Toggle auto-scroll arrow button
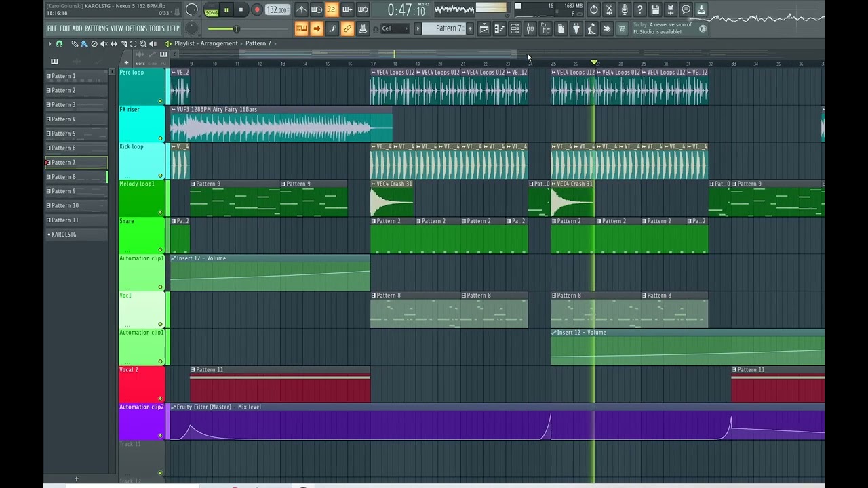The height and width of the screenshot is (488, 868). tap(317, 28)
